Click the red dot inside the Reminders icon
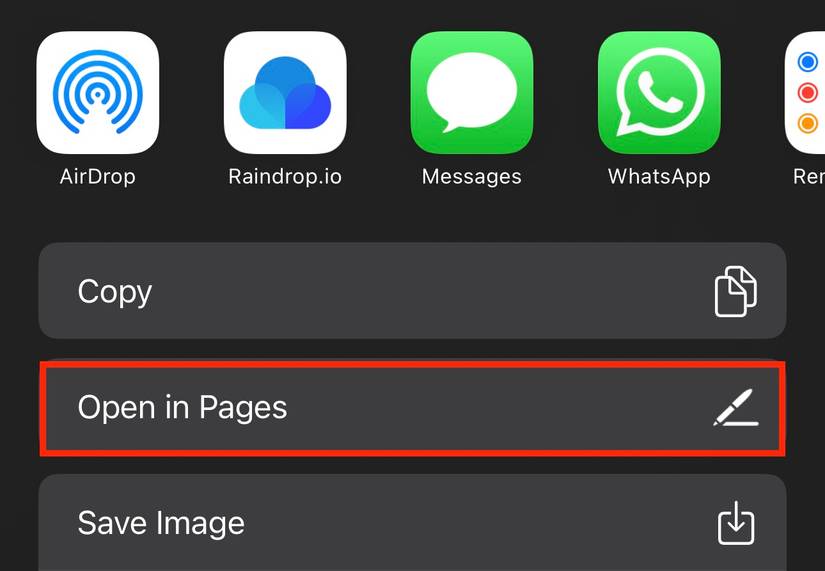 (x=808, y=93)
